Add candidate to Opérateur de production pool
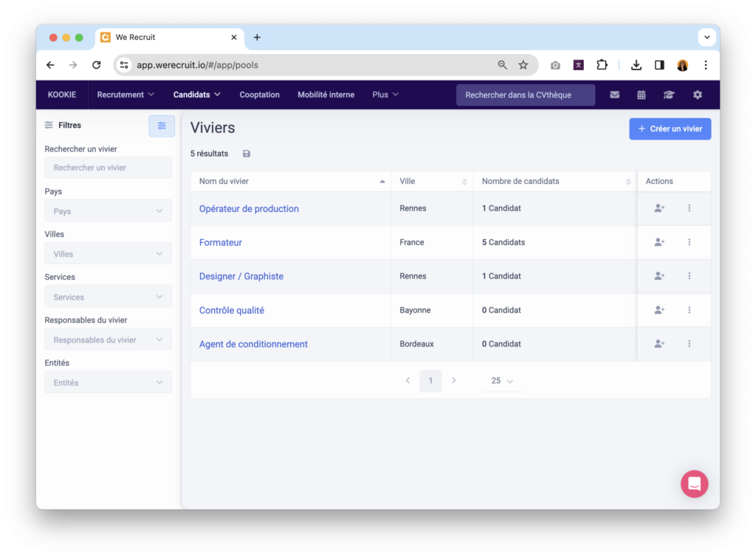 (659, 208)
